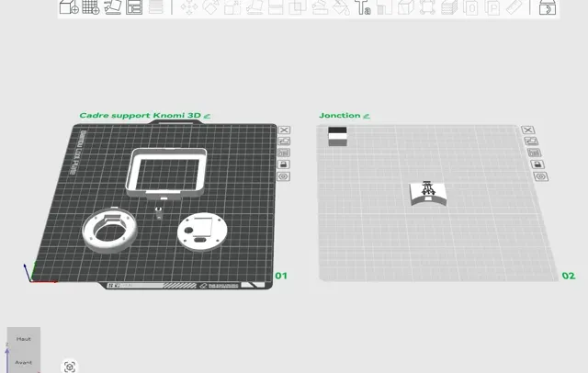The image size is (588, 373).
Task: Select the Ta Text shape tool
Action: 363,6
